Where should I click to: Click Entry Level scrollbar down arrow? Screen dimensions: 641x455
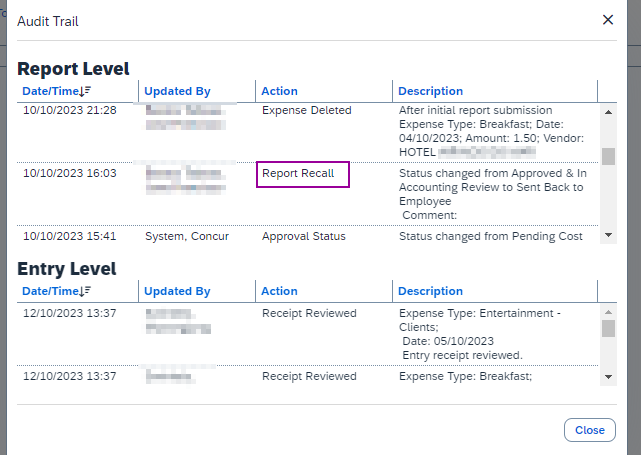click(608, 377)
